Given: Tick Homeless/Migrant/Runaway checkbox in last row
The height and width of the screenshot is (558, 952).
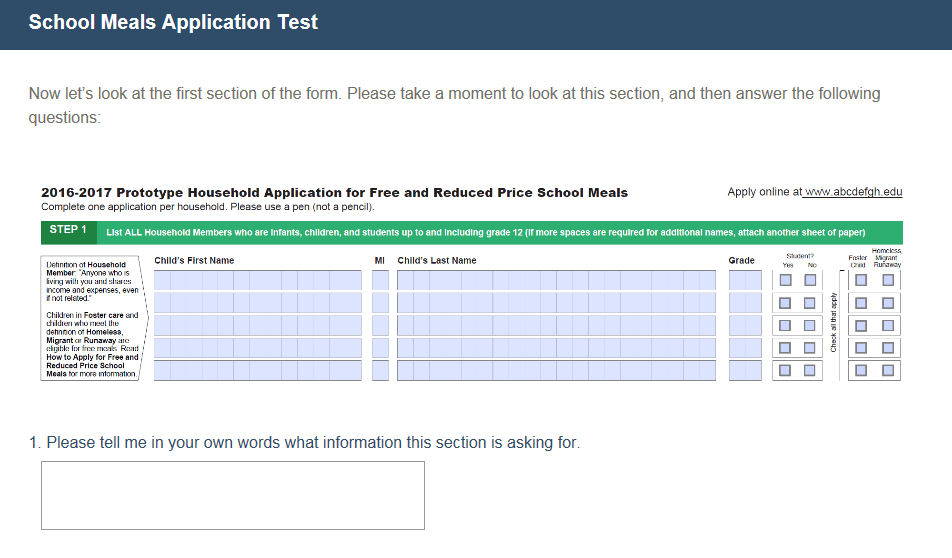Looking at the screenshot, I should click(x=888, y=370).
